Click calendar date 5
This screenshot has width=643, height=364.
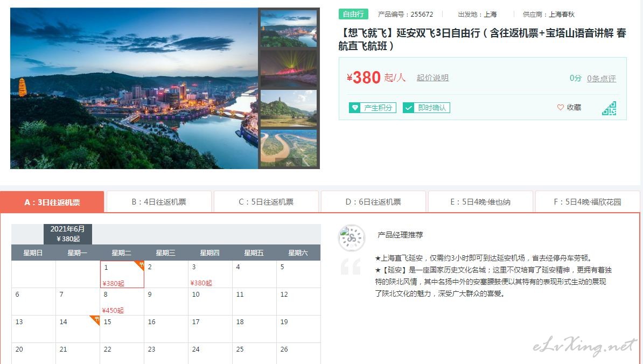tap(298, 274)
